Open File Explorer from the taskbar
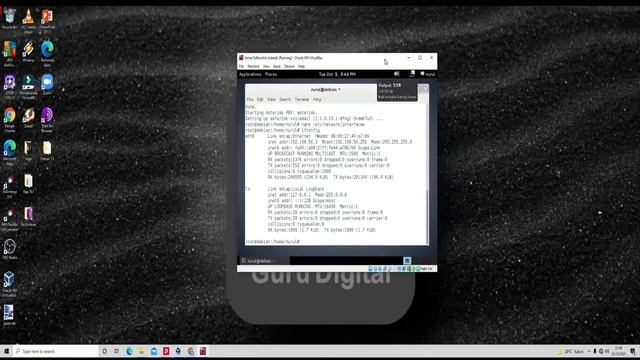This screenshot has height=360, width=640. point(142,351)
